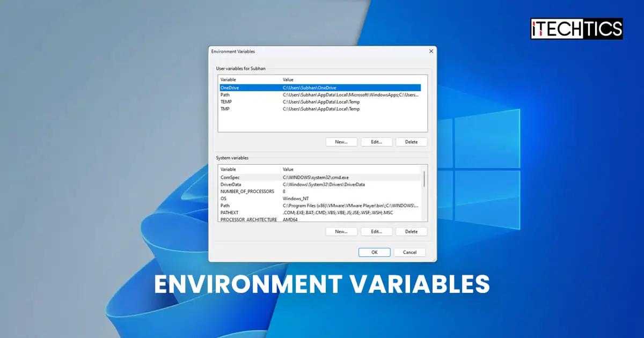The width and height of the screenshot is (644, 338).
Task: Click Delete under system variables
Action: (412, 231)
